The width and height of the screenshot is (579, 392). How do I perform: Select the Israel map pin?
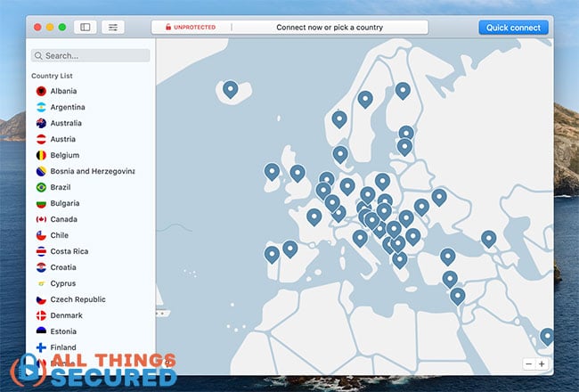coord(458,296)
